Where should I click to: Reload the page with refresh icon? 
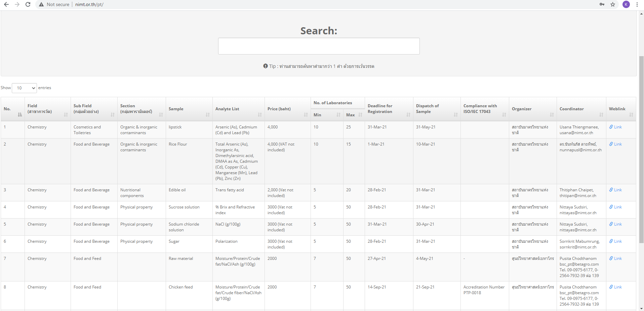[x=28, y=4]
